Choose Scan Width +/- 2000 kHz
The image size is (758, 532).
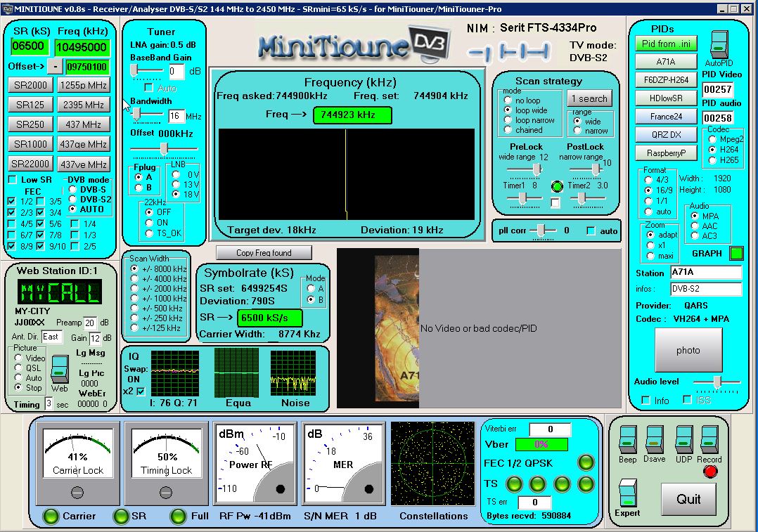click(134, 288)
